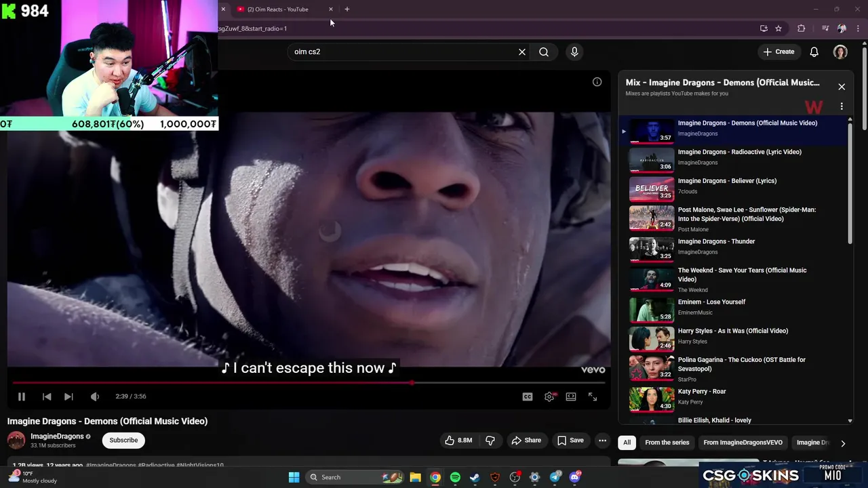
Task: Open Polina Gagarina - The Cuckoo video
Action: [x=733, y=367]
